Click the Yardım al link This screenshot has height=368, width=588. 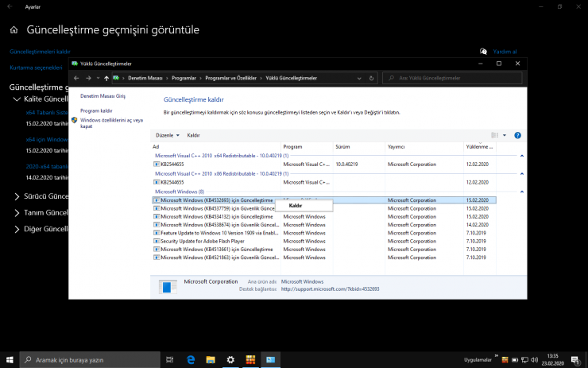point(505,52)
